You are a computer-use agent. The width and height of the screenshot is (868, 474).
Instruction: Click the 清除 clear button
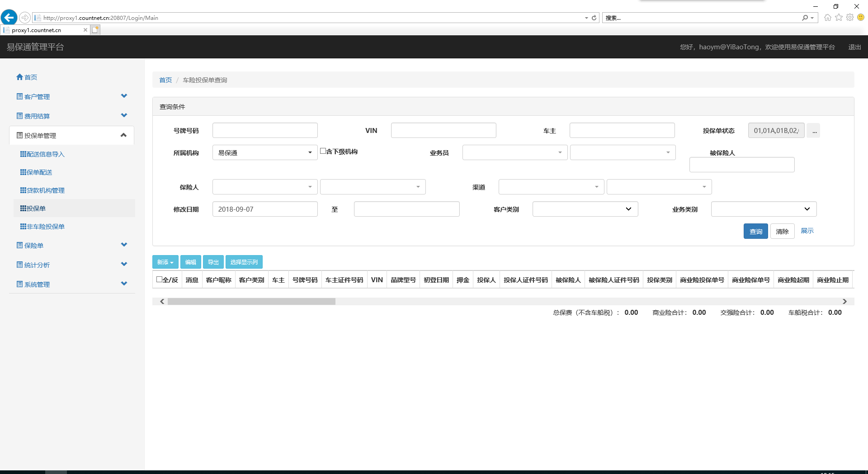tap(783, 231)
